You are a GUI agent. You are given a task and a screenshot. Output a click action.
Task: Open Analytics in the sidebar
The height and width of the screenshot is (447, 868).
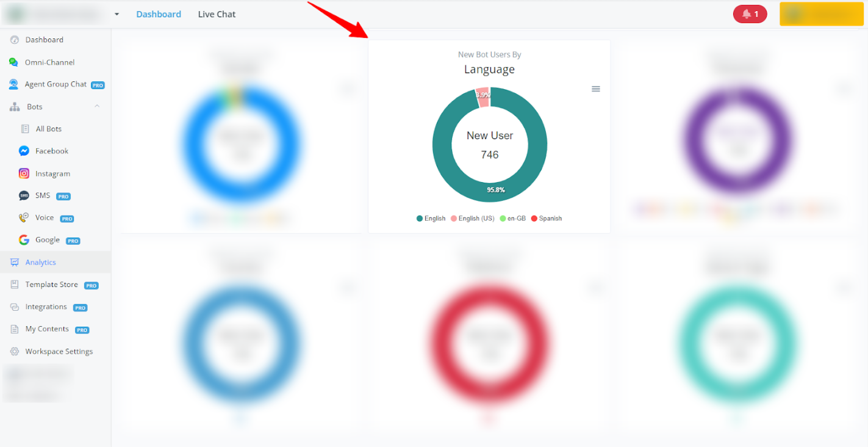coord(40,263)
